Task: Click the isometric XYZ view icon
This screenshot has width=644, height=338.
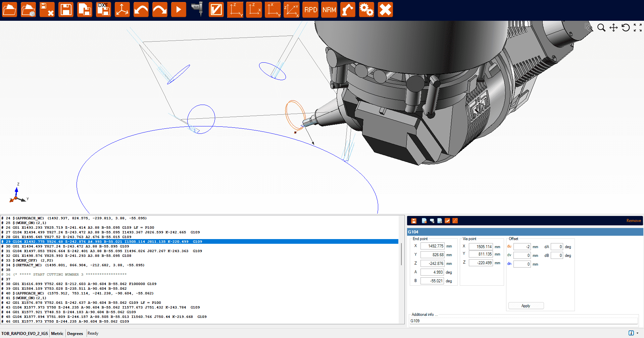Action: click(x=291, y=10)
